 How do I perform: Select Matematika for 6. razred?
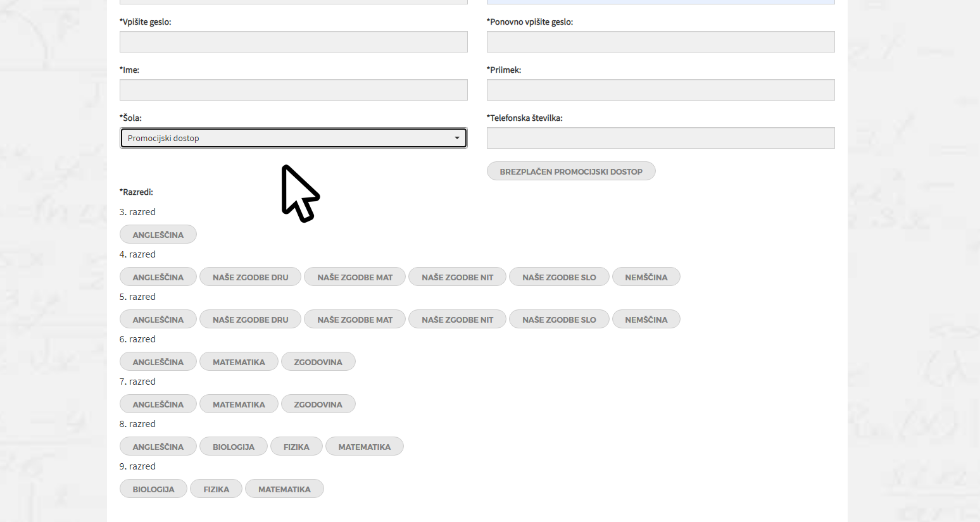coord(239,362)
